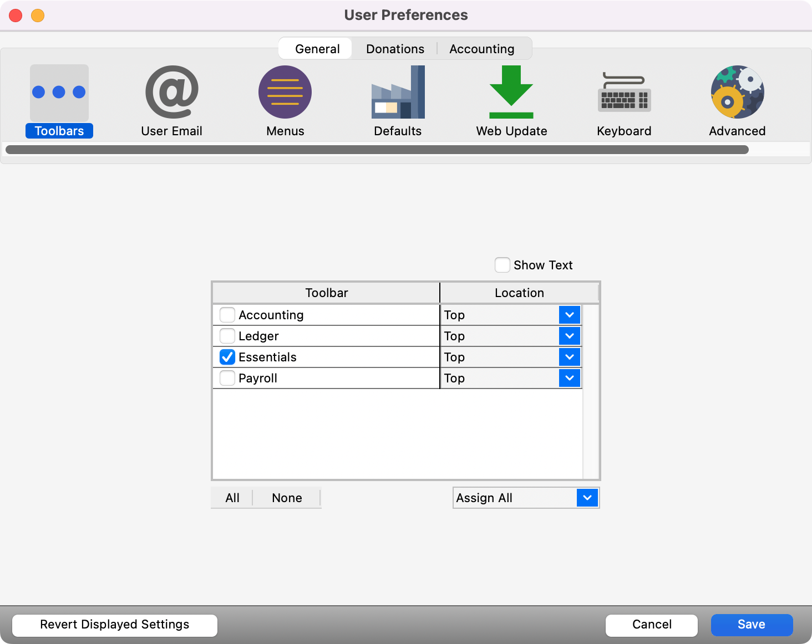Open Advanced gears icon

pos(737,93)
